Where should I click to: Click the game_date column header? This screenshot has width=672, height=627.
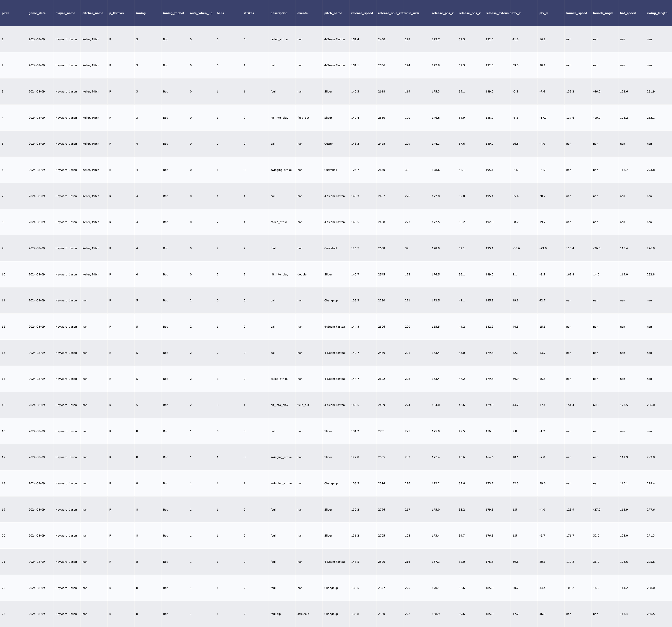click(37, 13)
